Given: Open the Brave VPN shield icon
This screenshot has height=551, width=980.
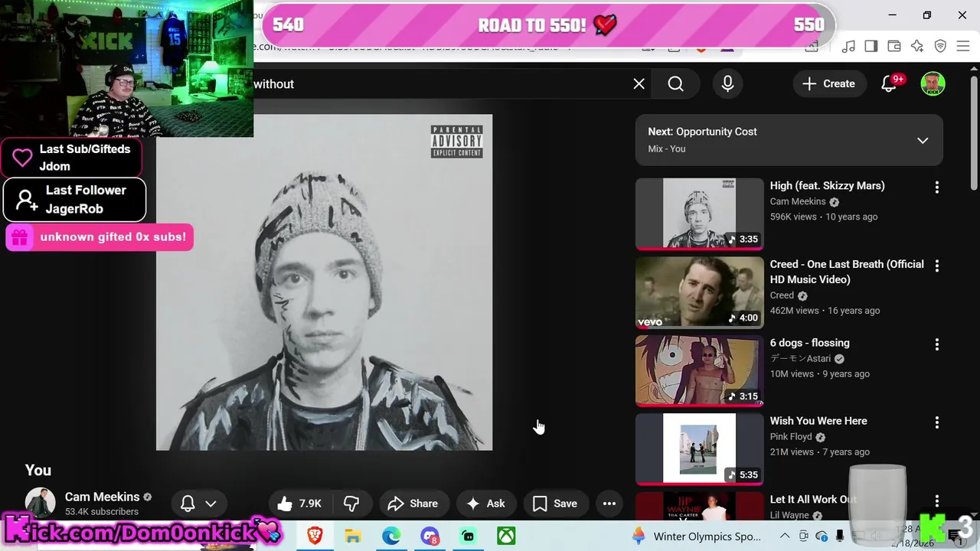Looking at the screenshot, I should coord(940,47).
